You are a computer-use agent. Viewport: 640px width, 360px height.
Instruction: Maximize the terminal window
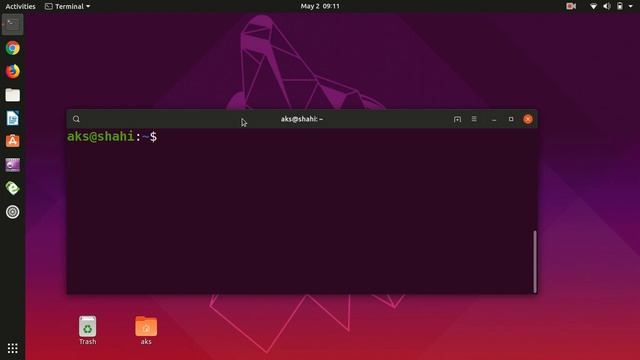pos(511,119)
